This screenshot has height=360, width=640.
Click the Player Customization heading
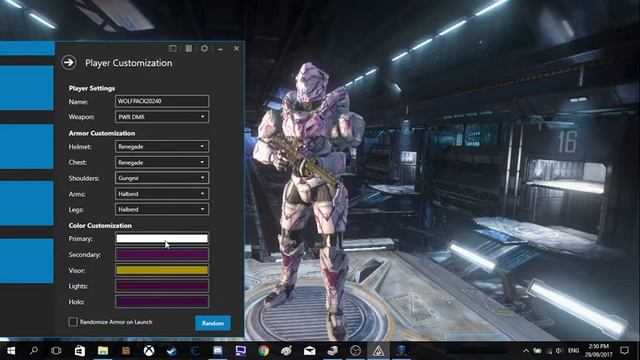point(129,63)
